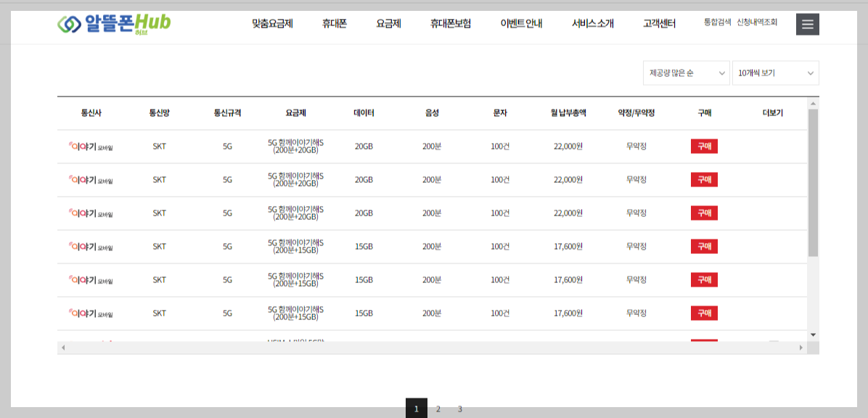Go to page 2
Viewport: 868px width, 418px height.
click(x=438, y=409)
